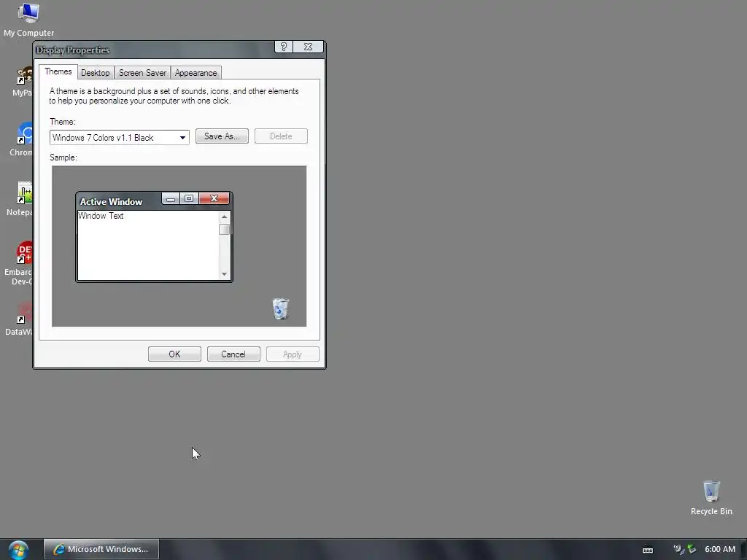The height and width of the screenshot is (560, 747).
Task: Click the sample scrollbar down arrow
Action: 225,274
